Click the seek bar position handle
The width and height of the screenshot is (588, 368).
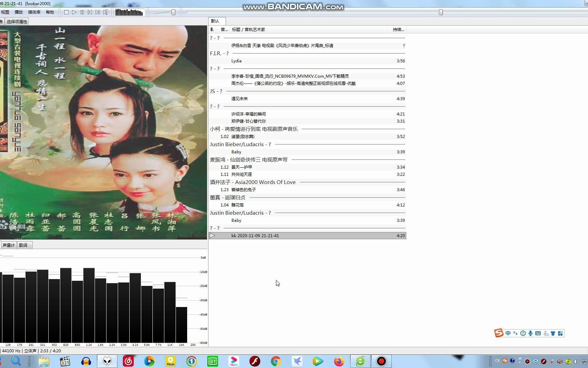pyautogui.click(x=441, y=12)
